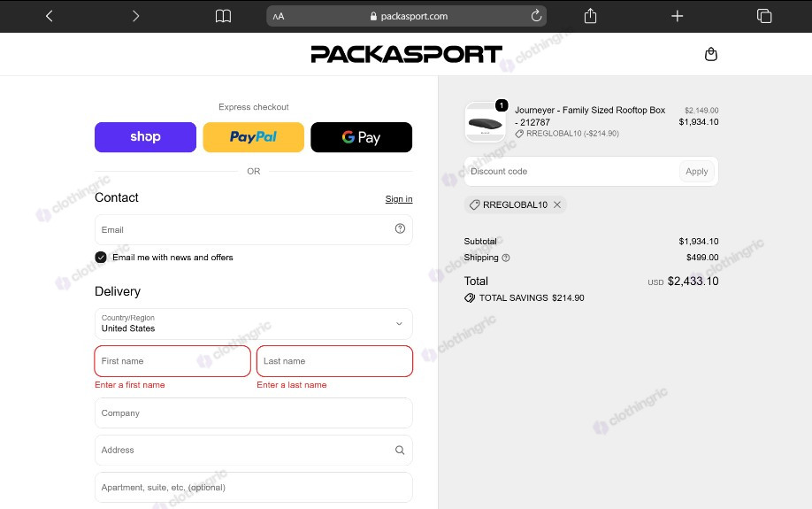Viewport: 812px width, 509px height.
Task: Click the email help question mark icon
Action: (x=400, y=228)
